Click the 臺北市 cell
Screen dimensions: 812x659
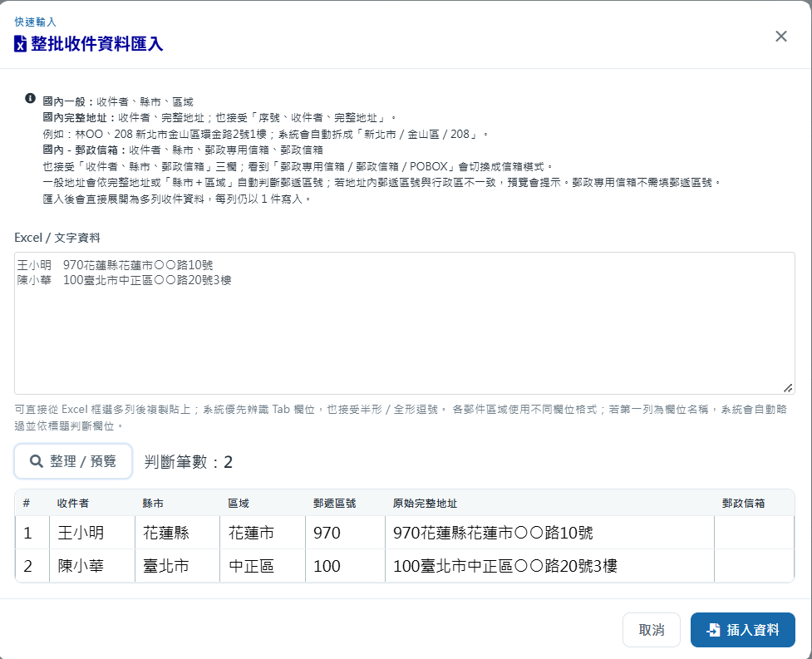(178, 566)
